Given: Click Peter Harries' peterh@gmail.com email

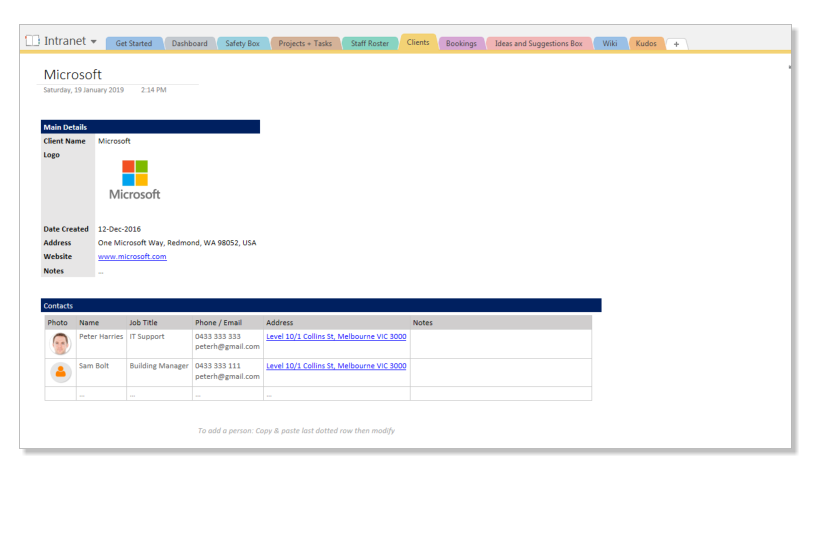Looking at the screenshot, I should tap(227, 347).
